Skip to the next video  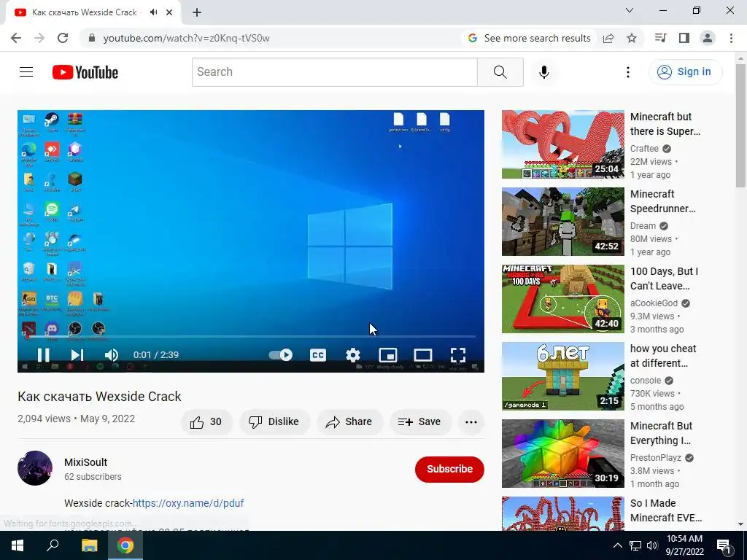coord(77,355)
